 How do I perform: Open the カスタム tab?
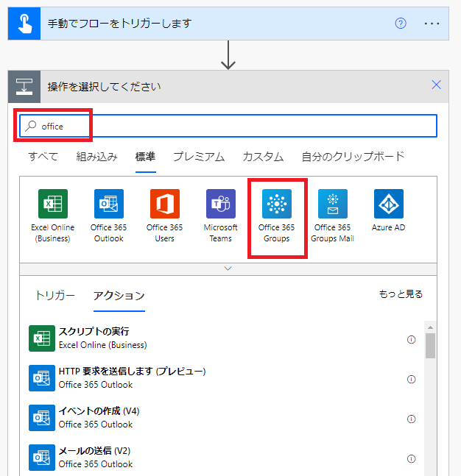263,156
